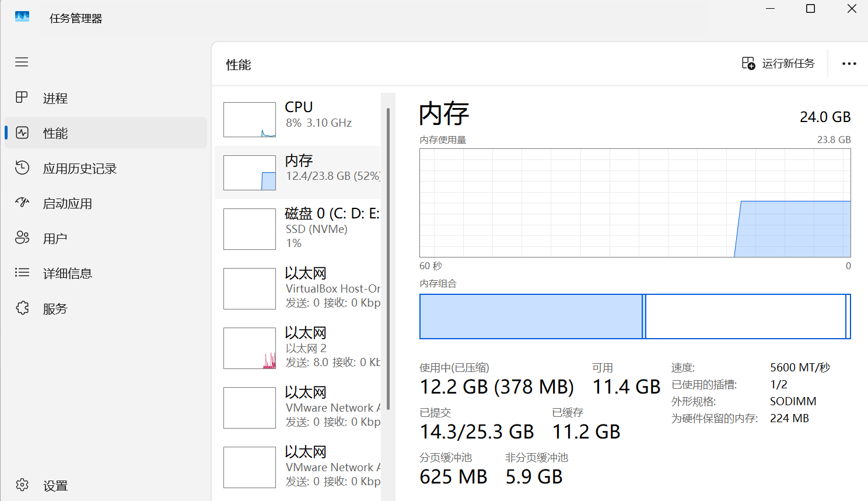The image size is (868, 501).
Task: Open the 用户 page
Action: tap(106, 238)
